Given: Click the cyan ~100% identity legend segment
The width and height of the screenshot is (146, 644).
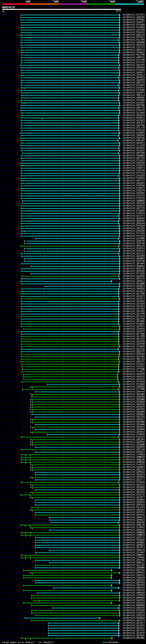Looking at the screenshot, I should point(130,4).
